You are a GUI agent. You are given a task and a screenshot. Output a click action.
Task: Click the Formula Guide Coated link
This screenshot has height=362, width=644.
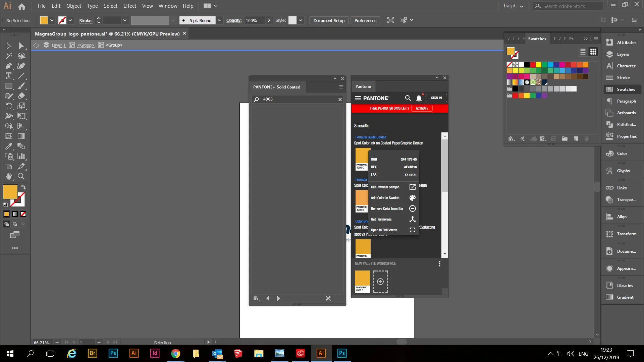pos(371,137)
